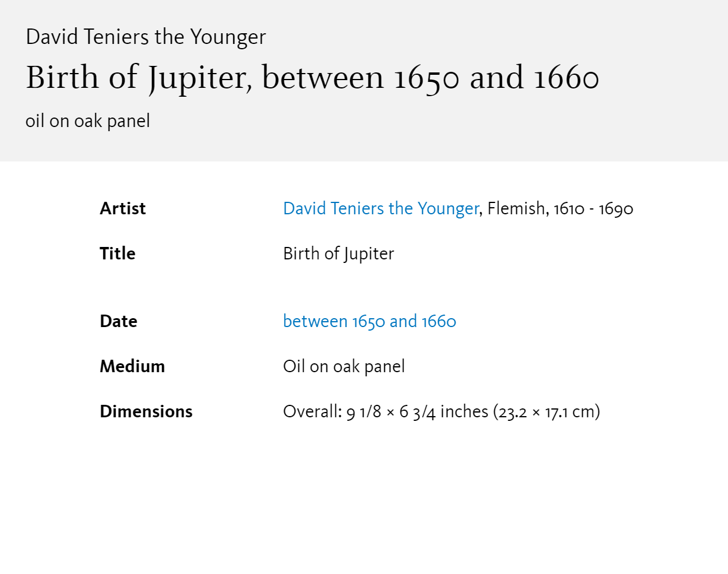Click the '1610 - 1690' lifespan text
The image size is (728, 574).
click(593, 209)
